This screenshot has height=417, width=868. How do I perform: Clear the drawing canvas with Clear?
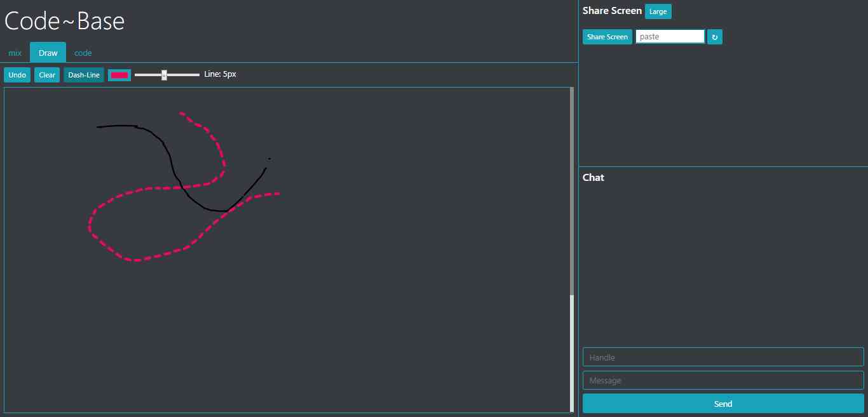click(47, 75)
